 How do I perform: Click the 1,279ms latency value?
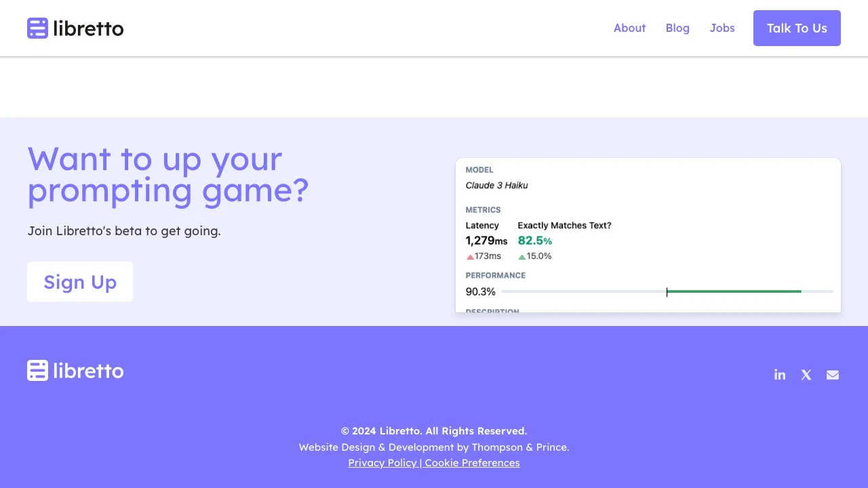coord(486,241)
